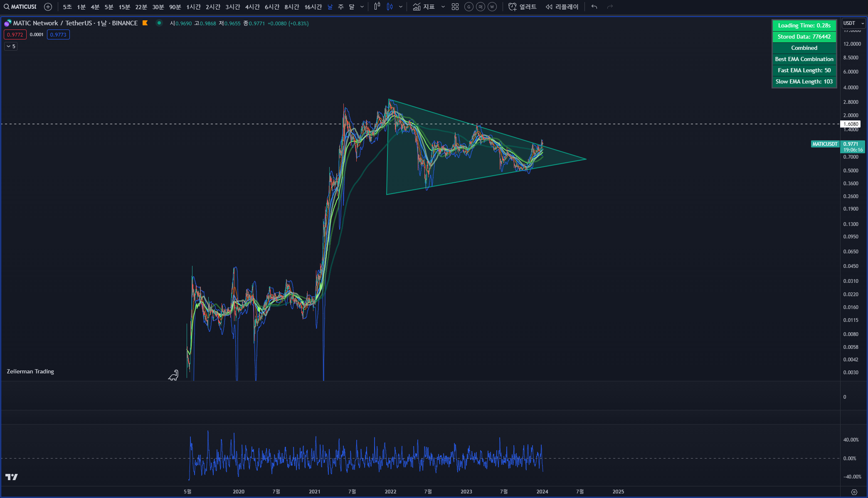
Task: Switch to the 4시간 timeframe
Action: pyautogui.click(x=252, y=7)
